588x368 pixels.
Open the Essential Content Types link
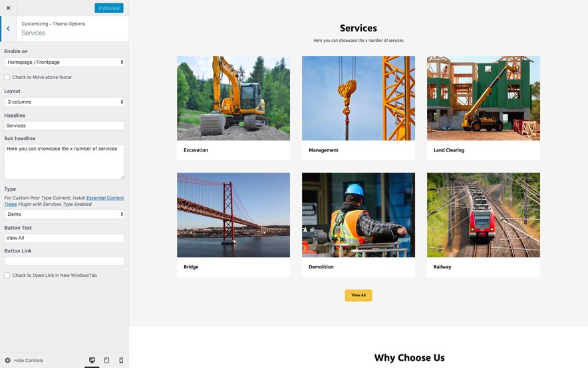point(104,198)
